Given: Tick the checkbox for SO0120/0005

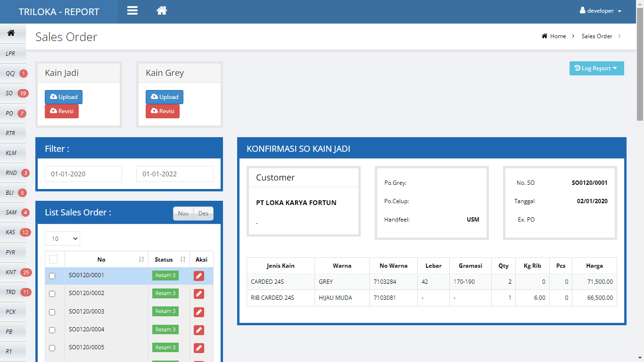Looking at the screenshot, I should [52, 348].
